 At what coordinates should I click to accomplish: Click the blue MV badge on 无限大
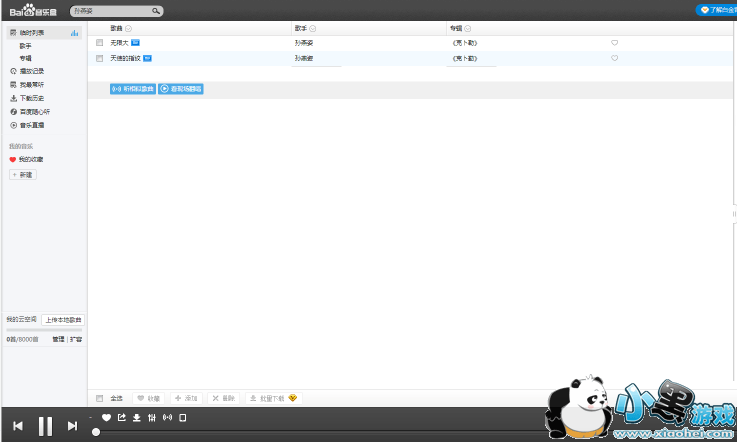(x=135, y=43)
